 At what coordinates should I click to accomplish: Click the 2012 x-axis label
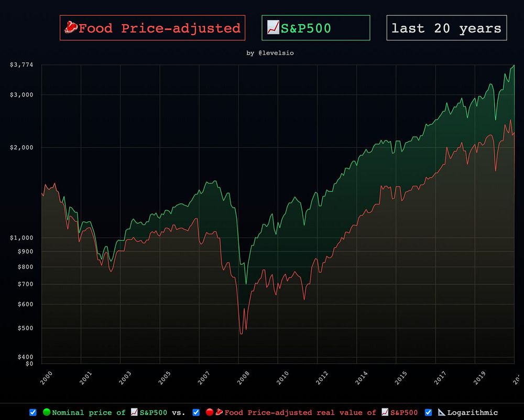(x=322, y=378)
